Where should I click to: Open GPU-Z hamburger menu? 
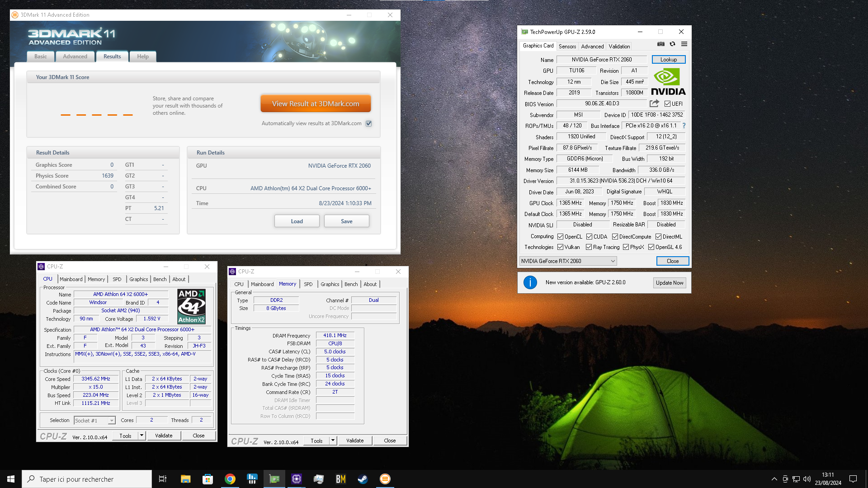[684, 44]
